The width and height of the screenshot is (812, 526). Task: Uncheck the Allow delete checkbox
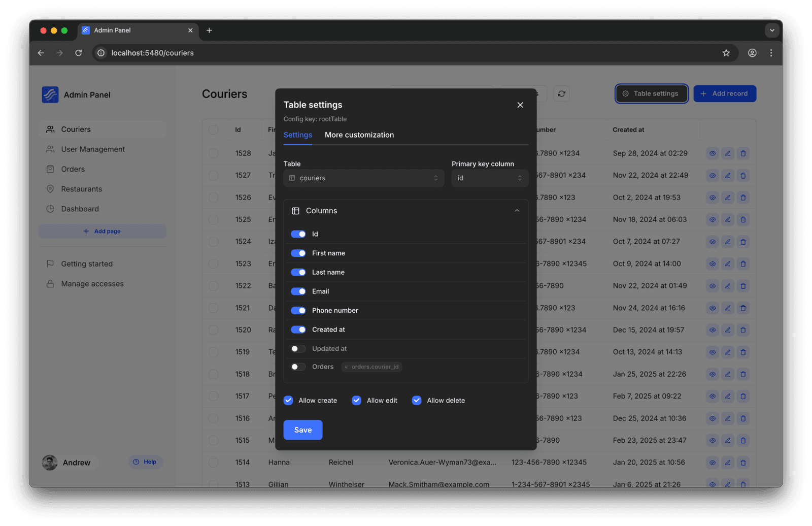pyautogui.click(x=417, y=401)
